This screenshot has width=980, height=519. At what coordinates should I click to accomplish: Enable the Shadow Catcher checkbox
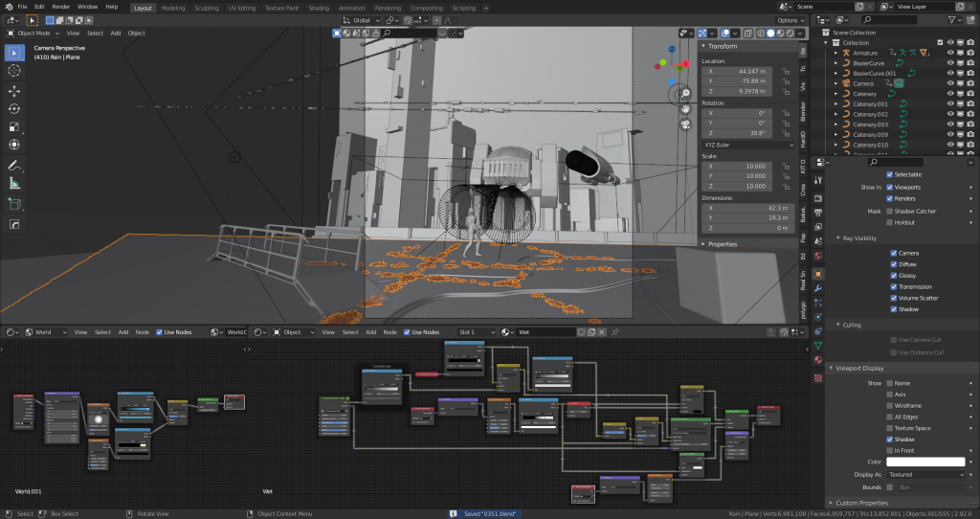pyautogui.click(x=890, y=212)
